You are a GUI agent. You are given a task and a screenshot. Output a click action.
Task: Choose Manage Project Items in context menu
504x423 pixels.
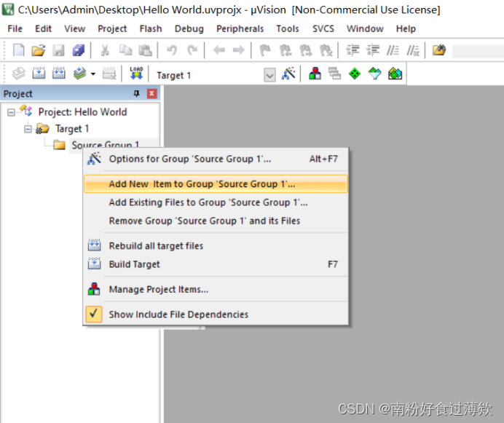216,289
